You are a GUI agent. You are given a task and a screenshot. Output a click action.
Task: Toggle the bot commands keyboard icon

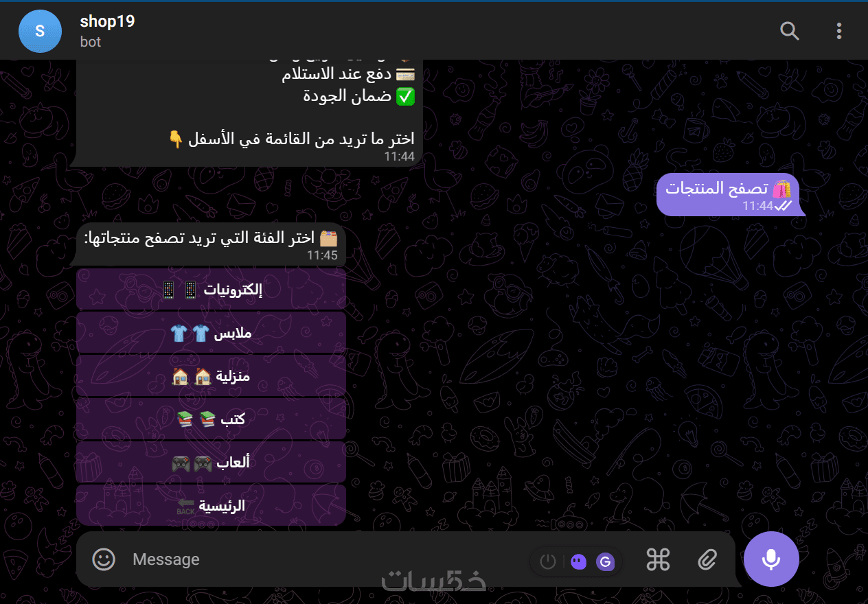[x=658, y=560]
